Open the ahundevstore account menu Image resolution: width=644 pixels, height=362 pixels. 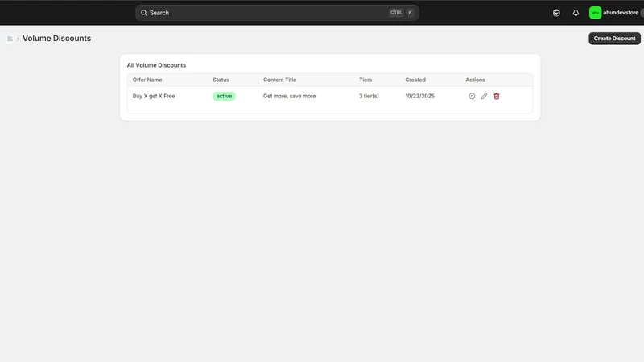click(x=621, y=13)
